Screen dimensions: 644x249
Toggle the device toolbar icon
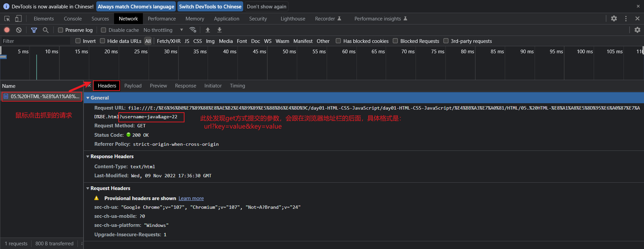tap(18, 19)
